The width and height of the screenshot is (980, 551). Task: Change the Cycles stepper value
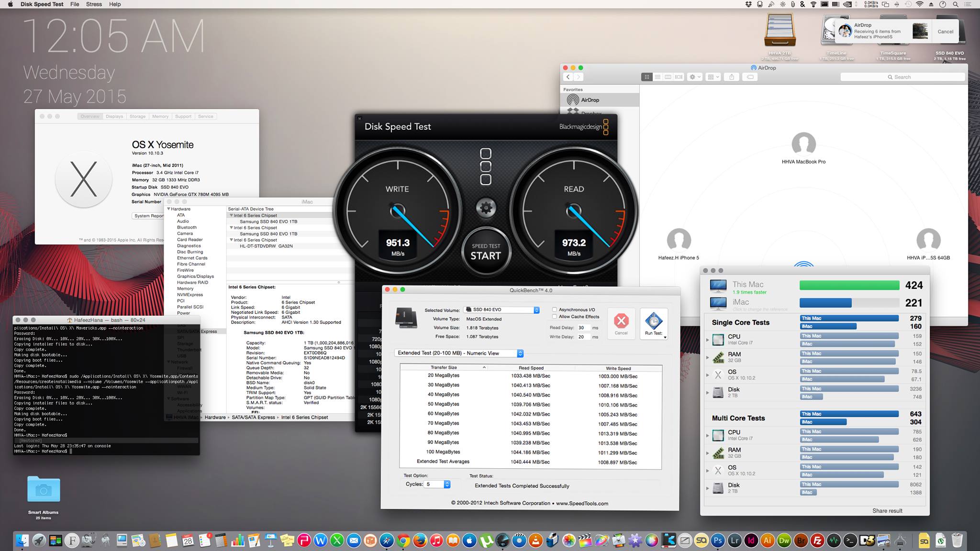pyautogui.click(x=447, y=484)
